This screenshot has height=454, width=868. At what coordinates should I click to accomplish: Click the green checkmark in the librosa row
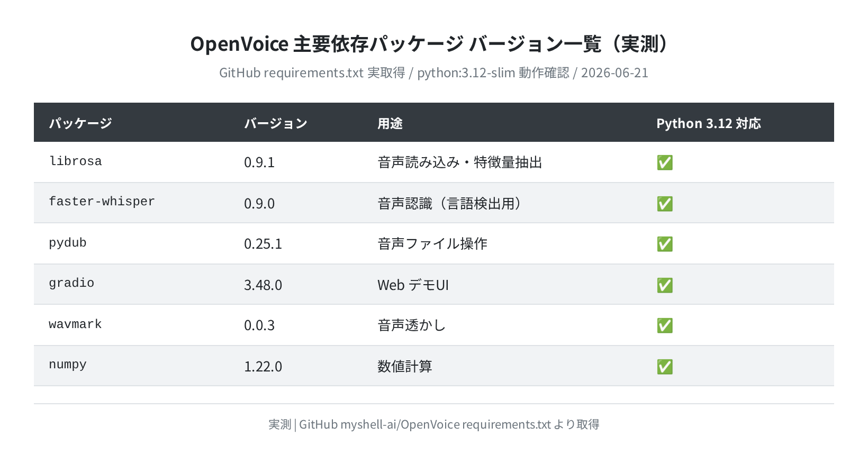click(x=665, y=162)
